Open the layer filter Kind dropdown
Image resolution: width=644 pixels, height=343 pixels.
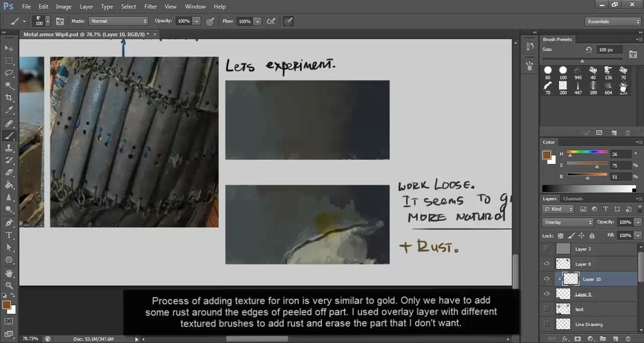(558, 209)
